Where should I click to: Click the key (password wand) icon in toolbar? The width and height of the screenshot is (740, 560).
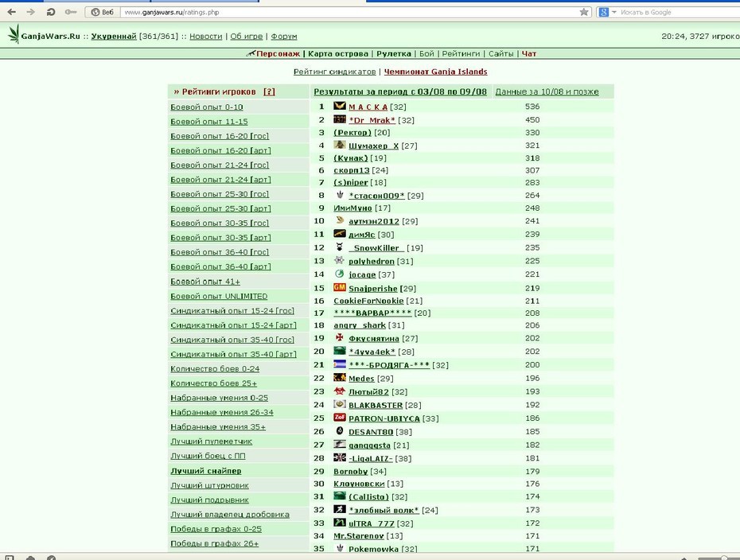[71, 12]
